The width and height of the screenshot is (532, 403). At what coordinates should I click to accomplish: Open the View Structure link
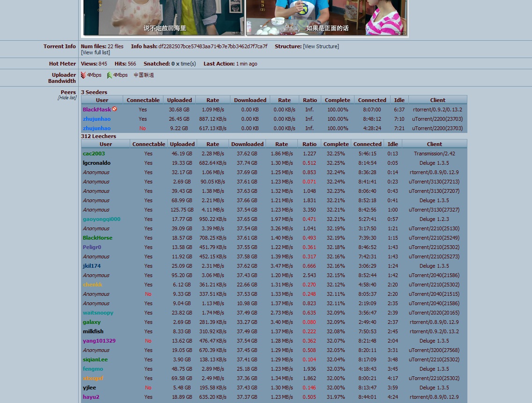[321, 46]
